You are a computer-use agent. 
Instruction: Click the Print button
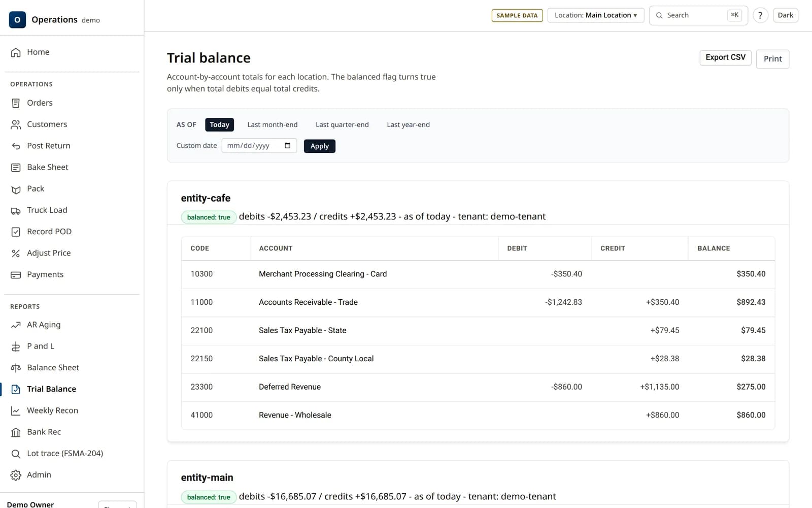click(x=772, y=59)
